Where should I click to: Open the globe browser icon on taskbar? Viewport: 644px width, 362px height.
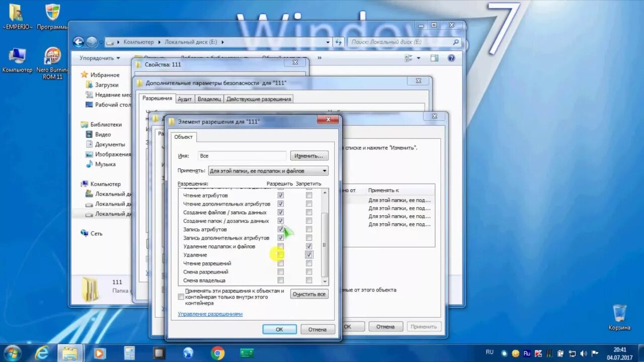point(188,353)
